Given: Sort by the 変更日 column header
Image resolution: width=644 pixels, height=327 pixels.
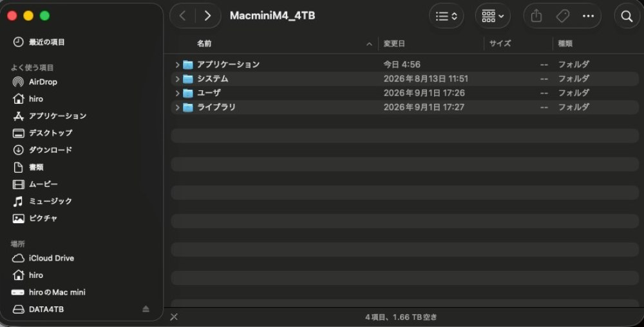Looking at the screenshot, I should 394,44.
